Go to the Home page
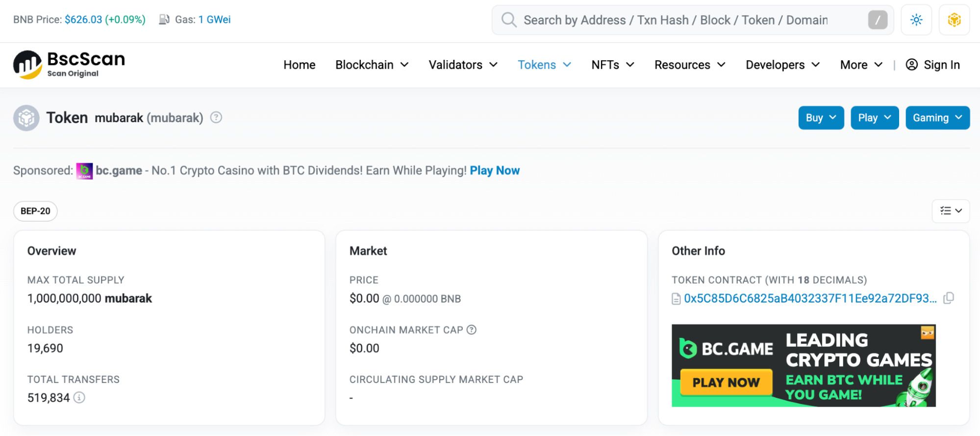980x436 pixels. coord(299,65)
